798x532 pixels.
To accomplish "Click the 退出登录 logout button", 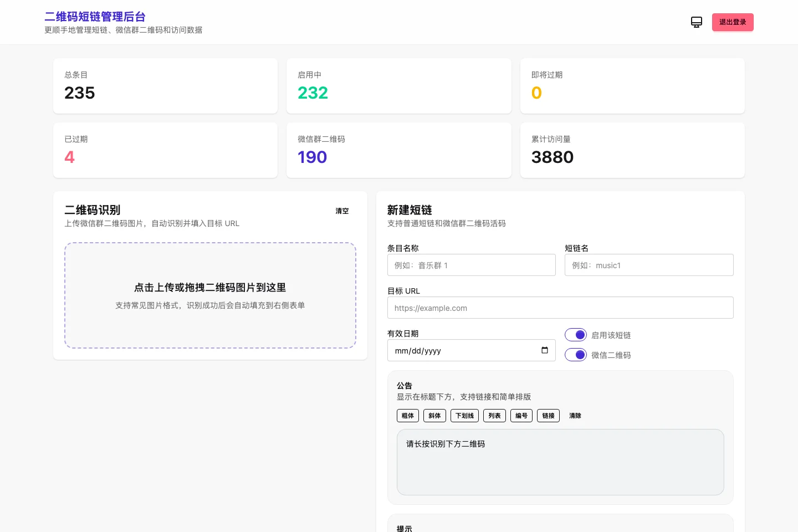I will click(x=733, y=22).
